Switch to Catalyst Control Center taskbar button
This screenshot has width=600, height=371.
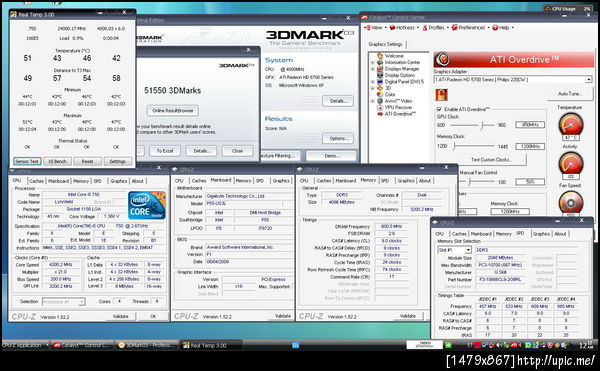(x=82, y=345)
